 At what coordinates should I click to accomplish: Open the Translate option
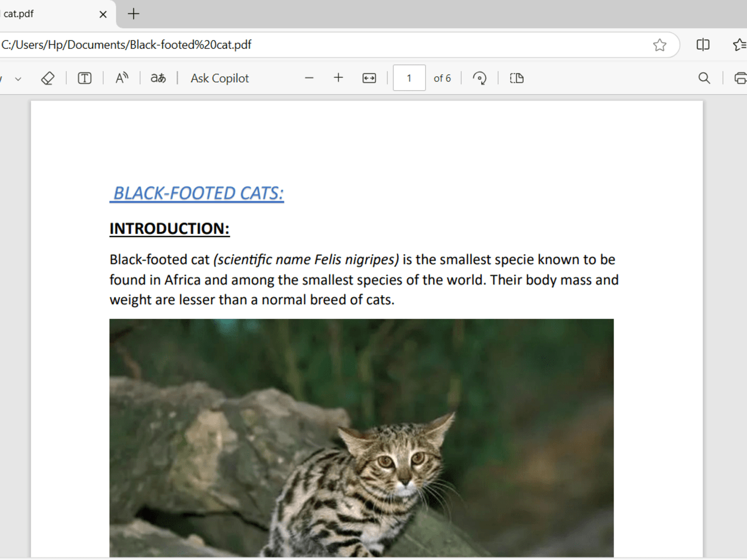(158, 78)
